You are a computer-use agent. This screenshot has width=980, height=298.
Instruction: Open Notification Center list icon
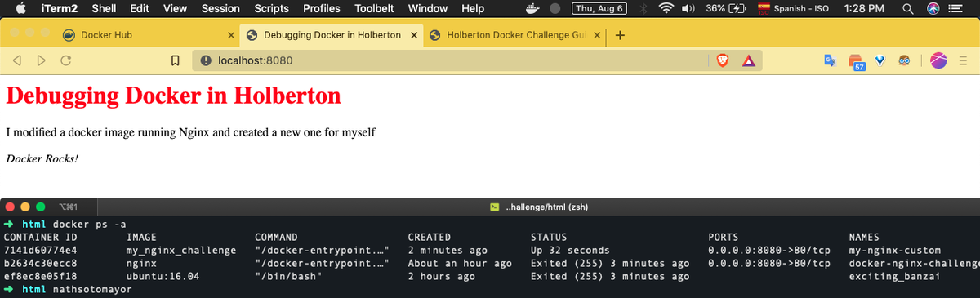click(x=956, y=9)
